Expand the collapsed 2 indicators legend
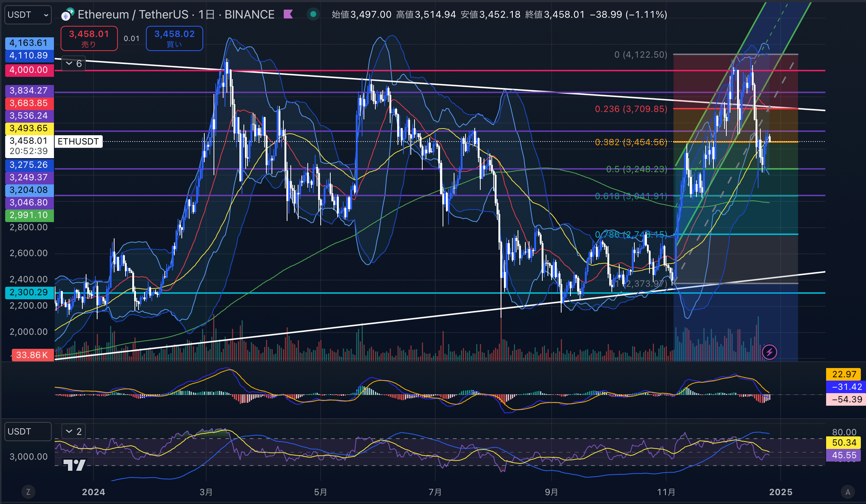Image resolution: width=866 pixels, height=504 pixels. (x=74, y=431)
